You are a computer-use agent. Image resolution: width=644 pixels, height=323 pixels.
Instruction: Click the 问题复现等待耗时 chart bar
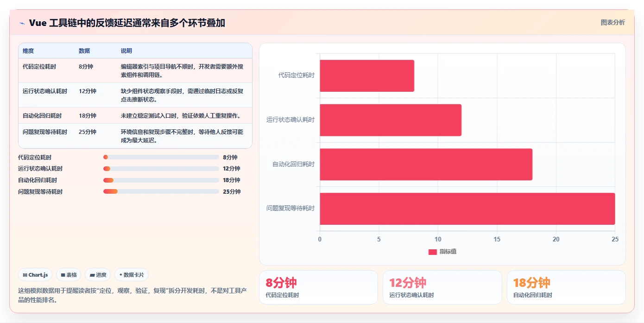tap(467, 209)
